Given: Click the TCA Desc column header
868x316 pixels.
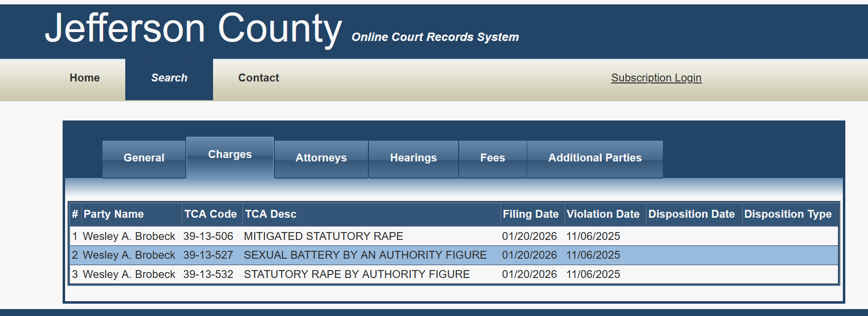Looking at the screenshot, I should [271, 214].
